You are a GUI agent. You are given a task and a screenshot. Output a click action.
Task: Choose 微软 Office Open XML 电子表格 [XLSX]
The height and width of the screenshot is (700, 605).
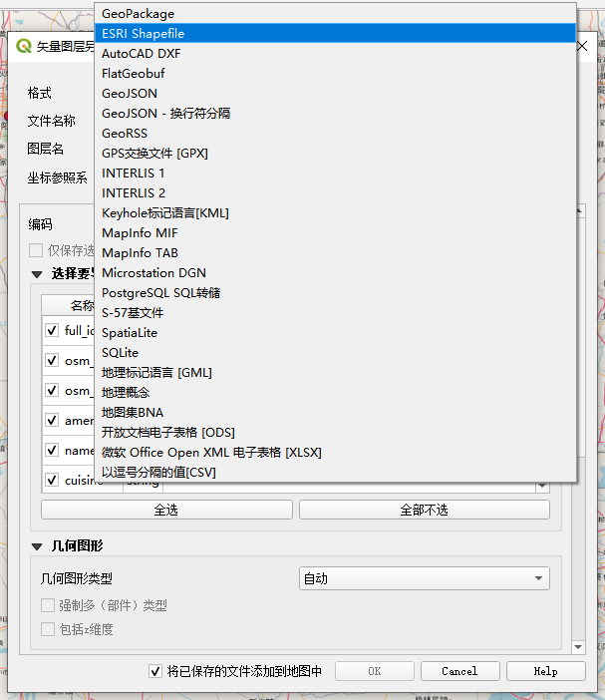[x=335, y=453]
